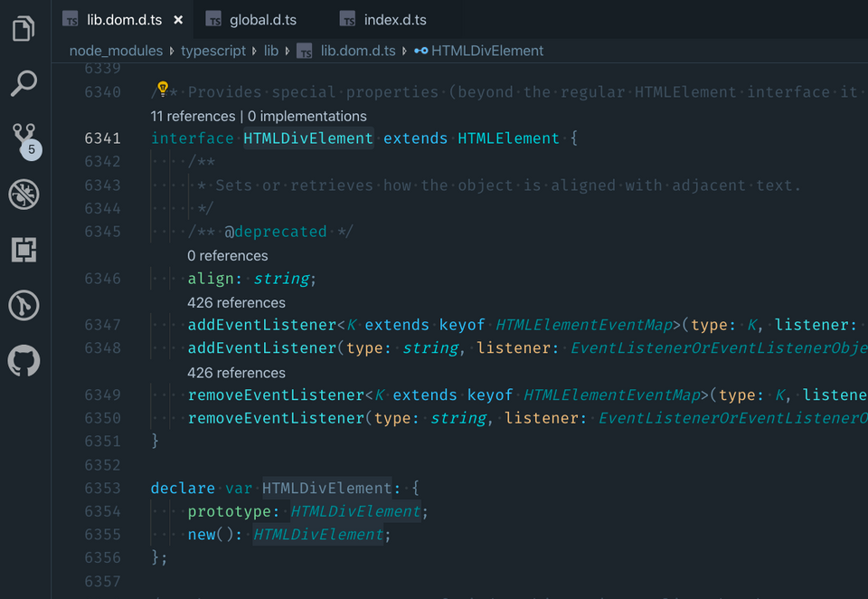Open lib folder breadcrumb segment

(x=271, y=51)
